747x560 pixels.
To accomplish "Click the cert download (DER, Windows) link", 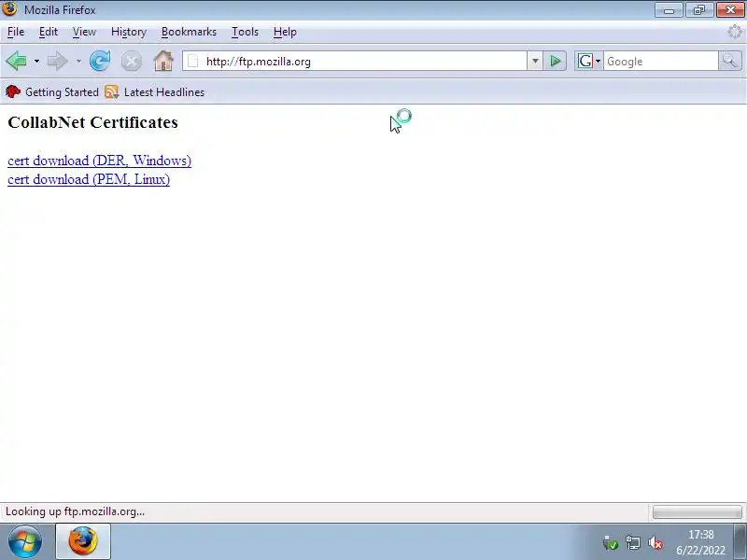I will coord(100,161).
